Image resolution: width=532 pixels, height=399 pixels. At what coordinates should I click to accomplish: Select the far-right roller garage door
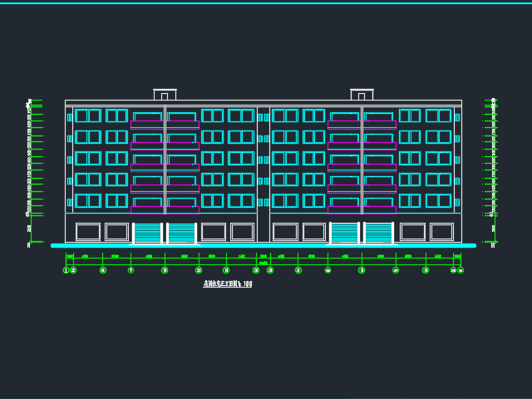[379, 233]
